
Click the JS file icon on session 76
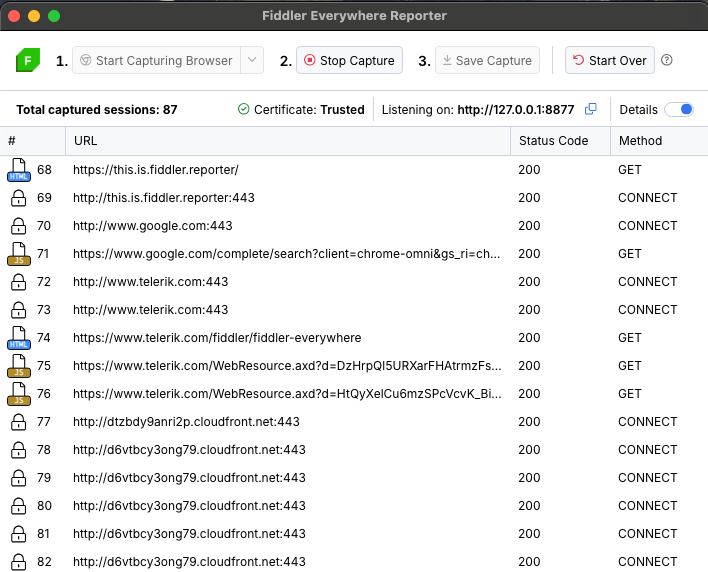coord(18,394)
